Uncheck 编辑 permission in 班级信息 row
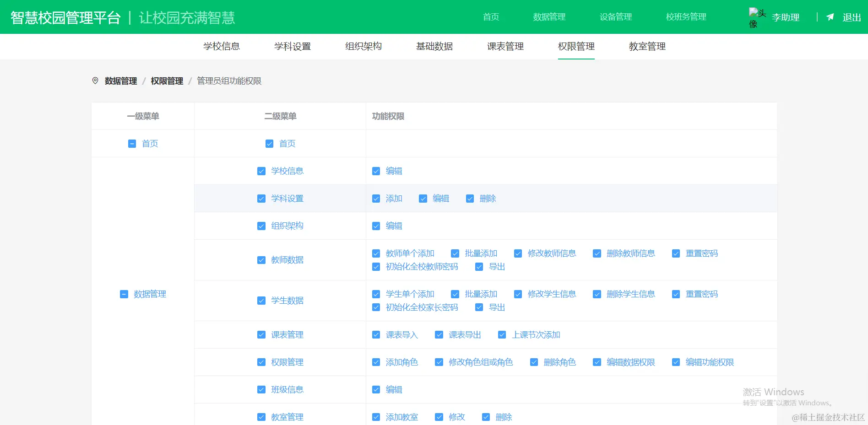The width and height of the screenshot is (868, 425). point(376,390)
